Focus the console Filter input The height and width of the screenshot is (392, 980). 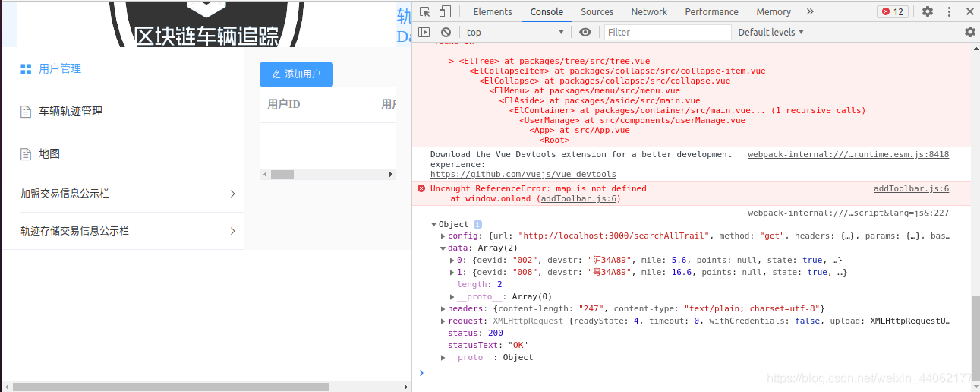(668, 32)
